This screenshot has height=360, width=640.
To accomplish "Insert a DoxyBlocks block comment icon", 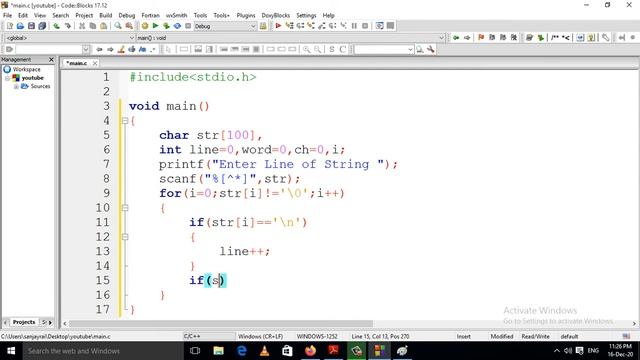I will [555, 38].
